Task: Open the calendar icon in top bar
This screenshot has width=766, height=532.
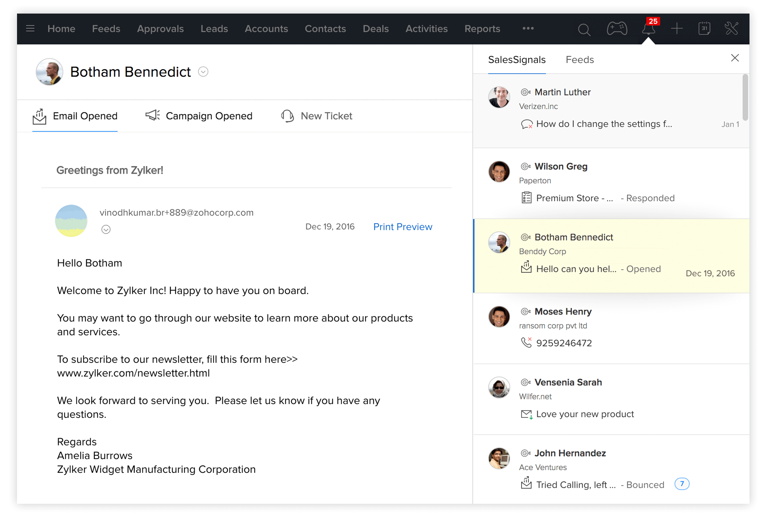Action: [704, 29]
